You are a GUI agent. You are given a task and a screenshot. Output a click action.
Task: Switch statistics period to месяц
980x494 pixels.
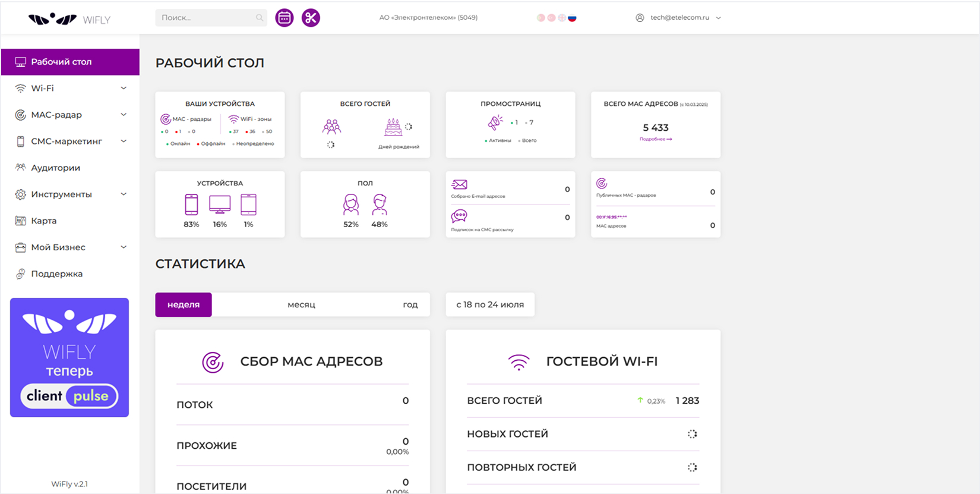[301, 305]
